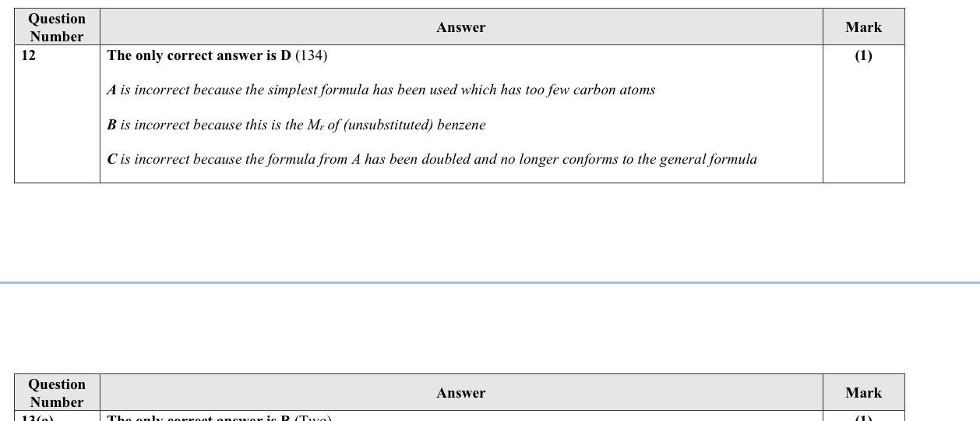
Task: Click the value (134) in the answer
Action: pyautogui.click(x=311, y=56)
